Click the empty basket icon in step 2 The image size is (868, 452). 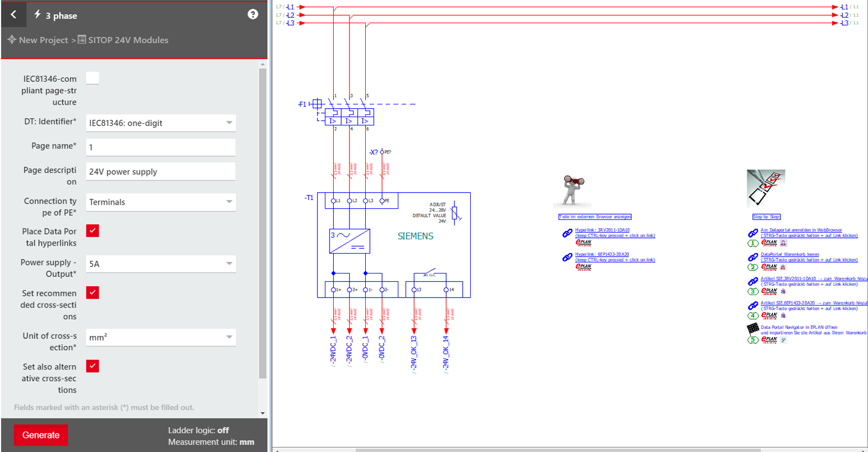(784, 267)
